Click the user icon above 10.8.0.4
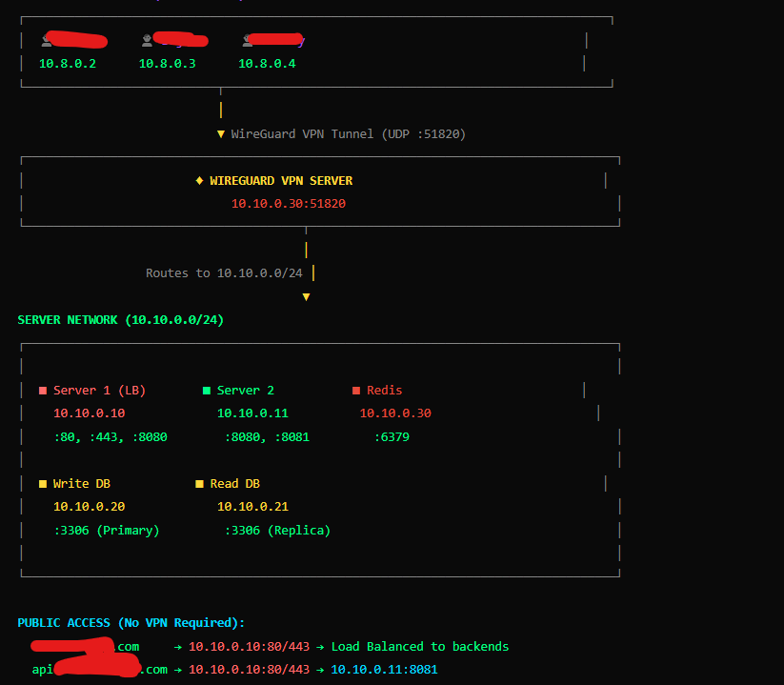The width and height of the screenshot is (784, 685). tap(247, 40)
